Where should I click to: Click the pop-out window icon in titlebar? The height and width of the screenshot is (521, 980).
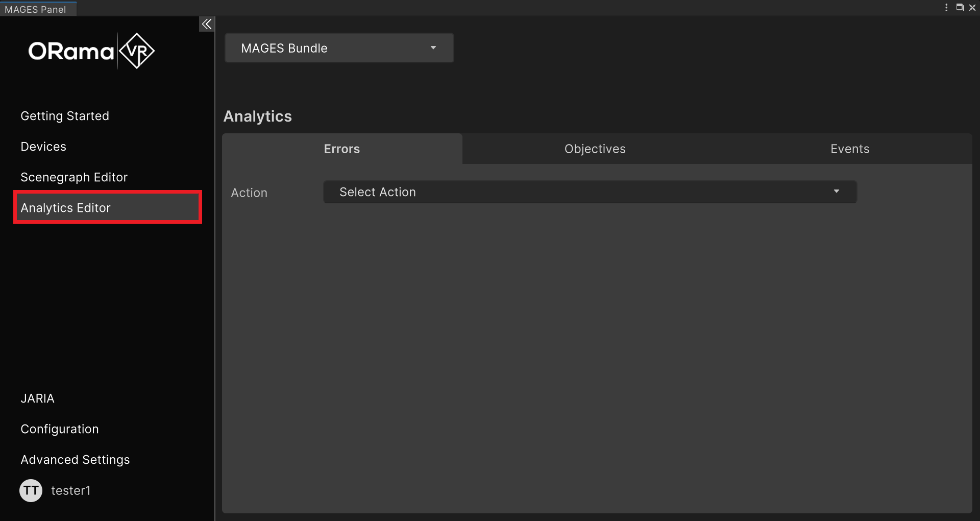coord(961,8)
